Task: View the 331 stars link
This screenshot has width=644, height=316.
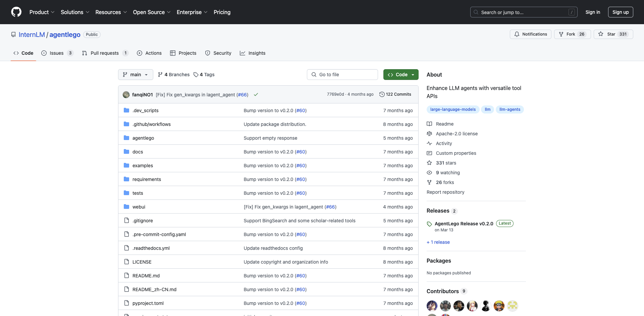Action: coord(441,163)
